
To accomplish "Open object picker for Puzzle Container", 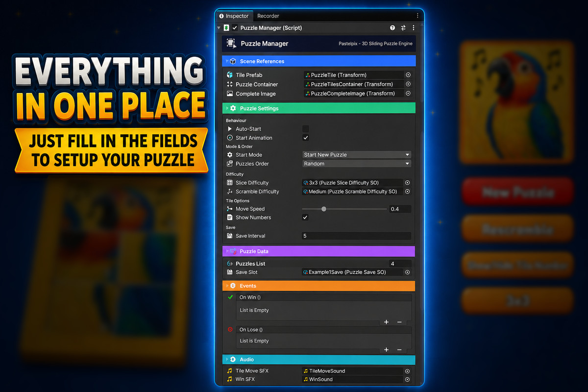I will pyautogui.click(x=408, y=84).
